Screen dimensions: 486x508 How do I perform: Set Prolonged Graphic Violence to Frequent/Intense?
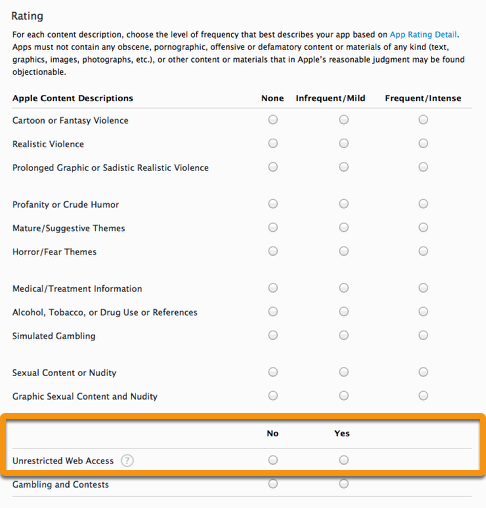point(423,167)
